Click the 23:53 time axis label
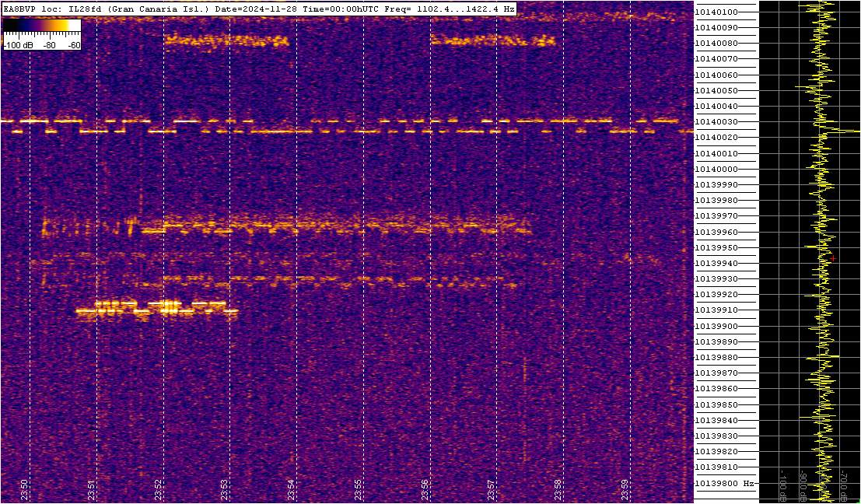This screenshot has width=861, height=504. pyautogui.click(x=225, y=490)
